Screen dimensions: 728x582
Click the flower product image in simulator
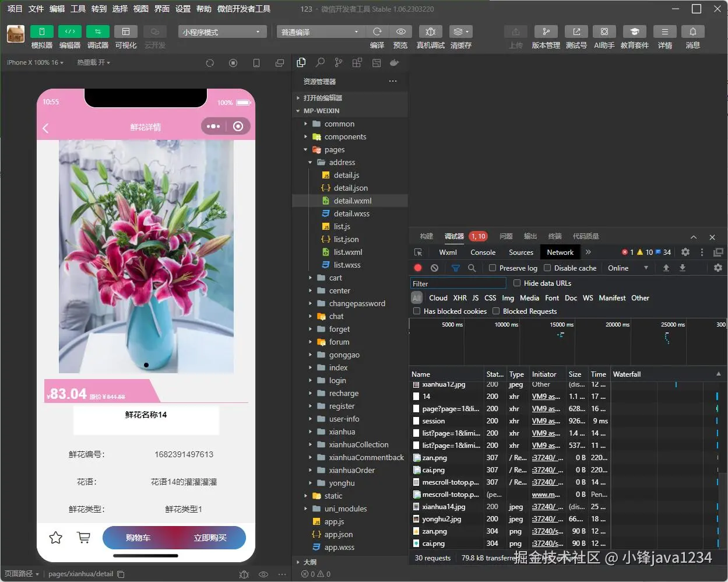[146, 257]
